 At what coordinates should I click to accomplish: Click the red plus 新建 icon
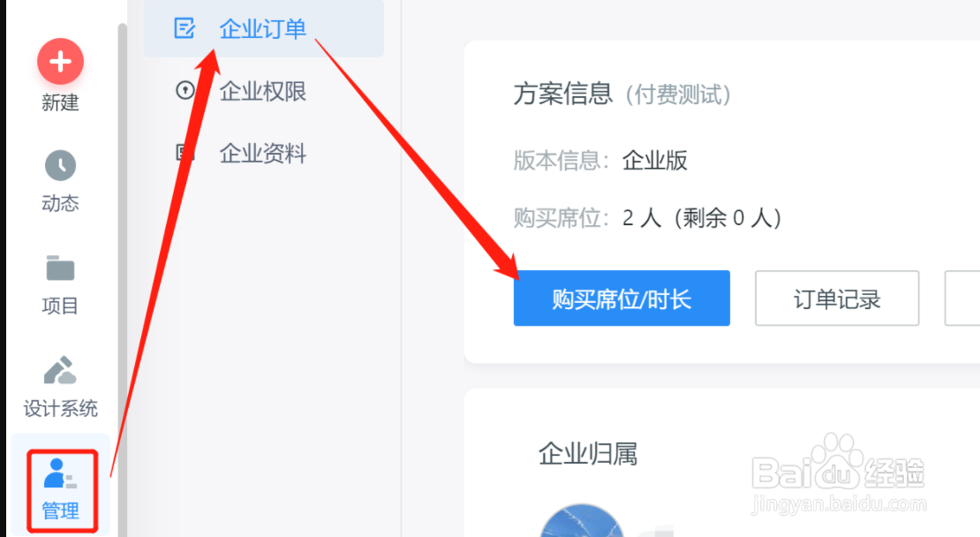60,61
